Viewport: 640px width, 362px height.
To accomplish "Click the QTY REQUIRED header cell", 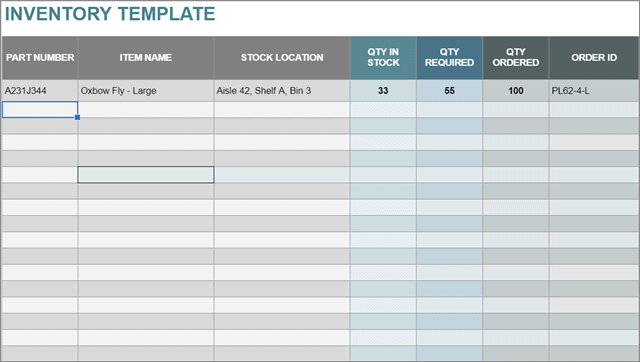I will click(449, 58).
